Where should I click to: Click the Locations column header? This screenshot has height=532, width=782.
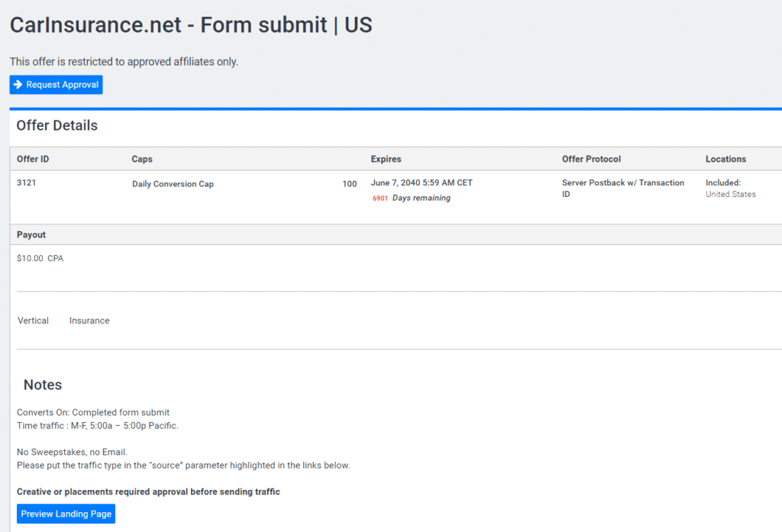(725, 159)
